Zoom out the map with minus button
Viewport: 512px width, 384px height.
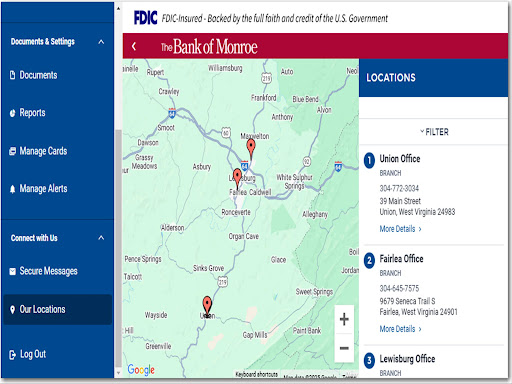(x=344, y=348)
